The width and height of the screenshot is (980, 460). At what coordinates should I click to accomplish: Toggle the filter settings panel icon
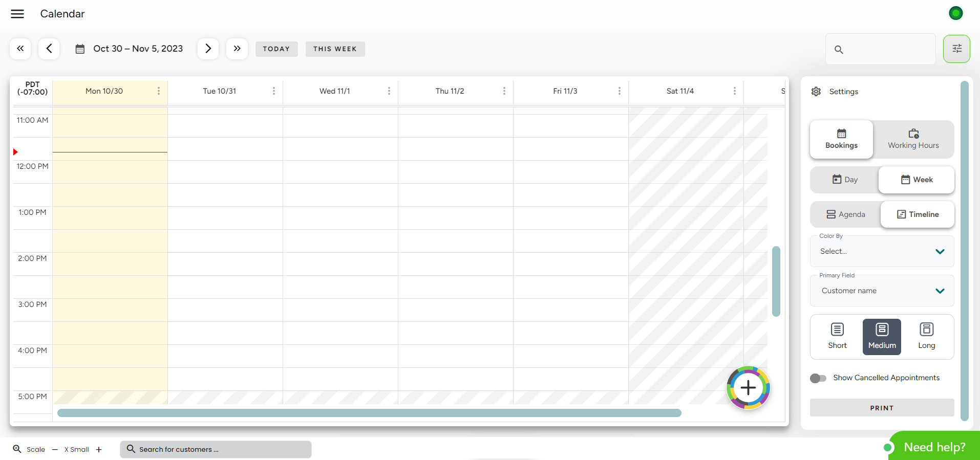pyautogui.click(x=956, y=49)
